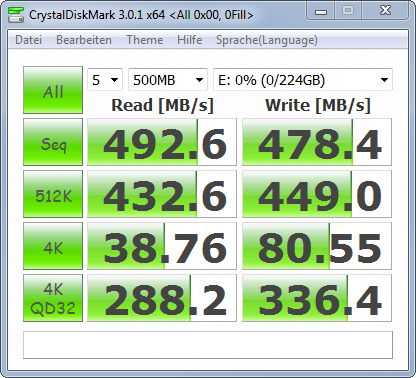Click the Read [MB/s] column header
416x378 pixels.
tap(162, 105)
